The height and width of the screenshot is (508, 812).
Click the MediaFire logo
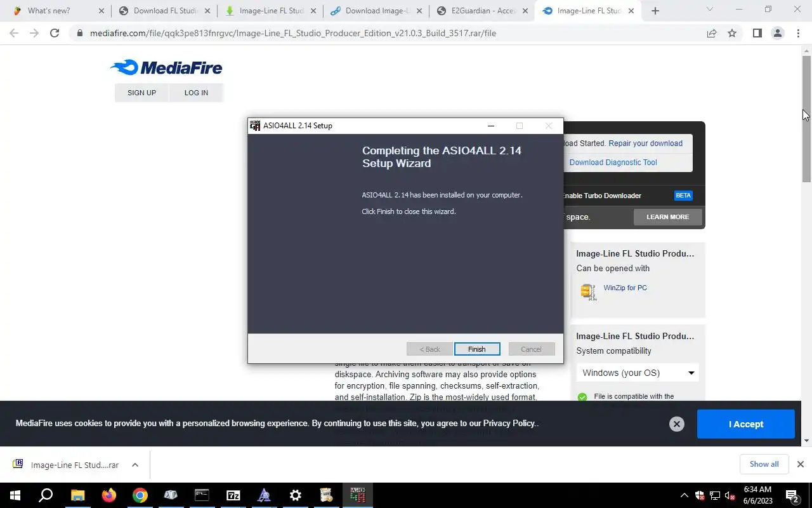coord(166,67)
